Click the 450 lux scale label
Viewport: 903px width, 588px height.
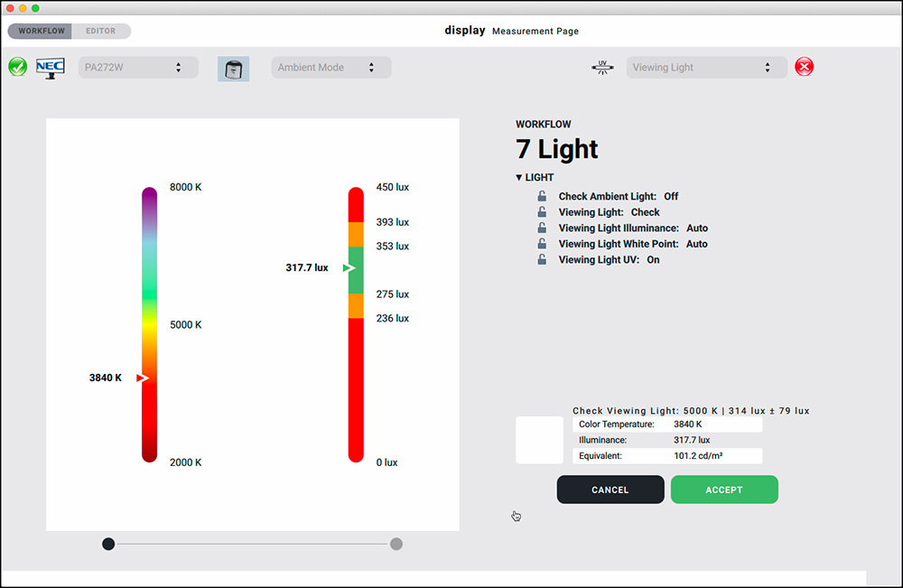coord(392,187)
